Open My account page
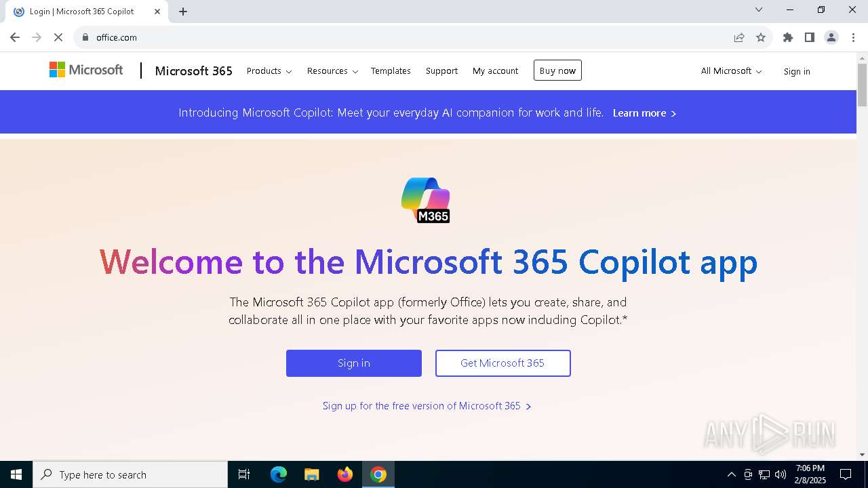The height and width of the screenshot is (488, 868). coord(495,70)
